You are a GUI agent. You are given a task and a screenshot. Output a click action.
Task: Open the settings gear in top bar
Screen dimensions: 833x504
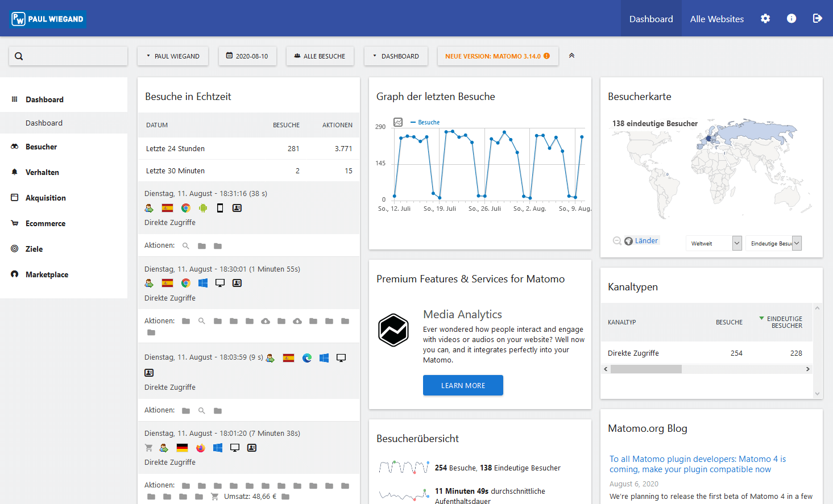765,19
